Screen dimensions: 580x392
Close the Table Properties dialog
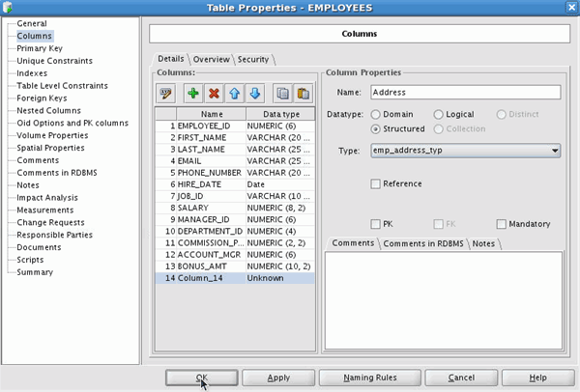(x=571, y=8)
